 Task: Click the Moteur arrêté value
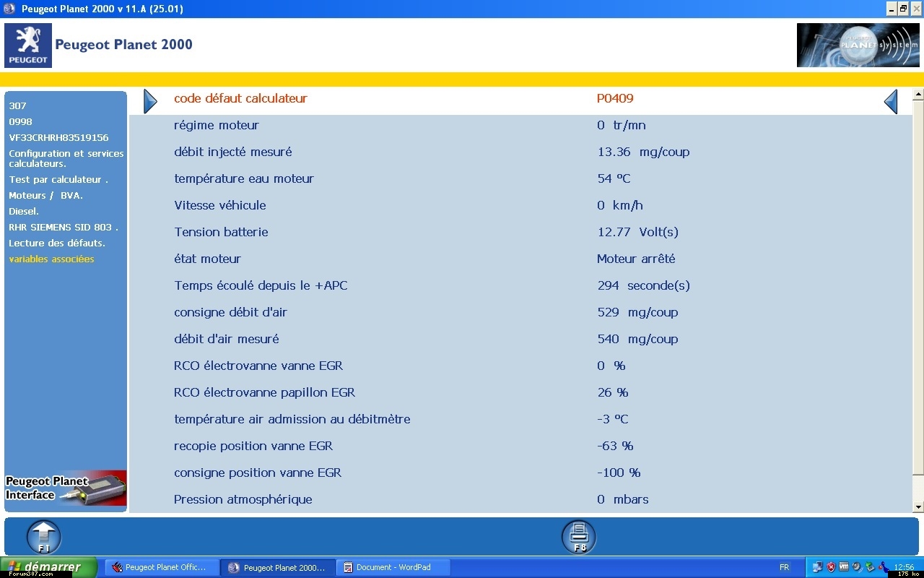tap(636, 259)
